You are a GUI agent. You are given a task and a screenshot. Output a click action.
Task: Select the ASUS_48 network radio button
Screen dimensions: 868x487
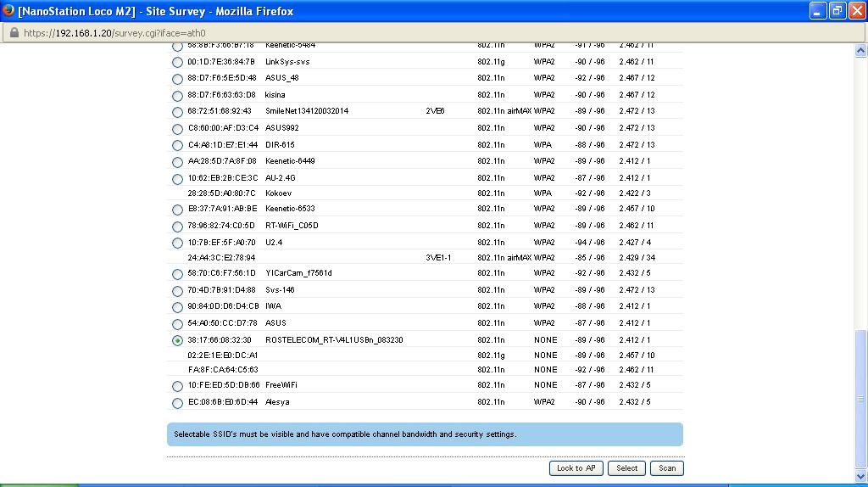(177, 79)
